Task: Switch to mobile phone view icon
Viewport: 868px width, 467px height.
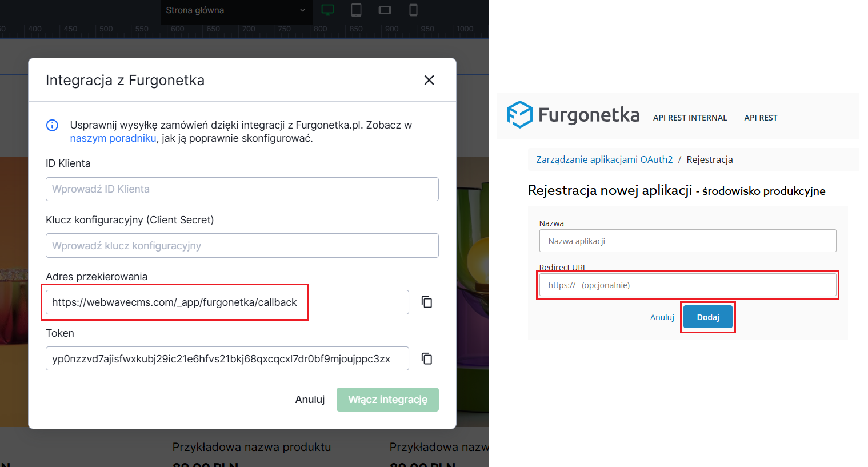Action: 413,10
